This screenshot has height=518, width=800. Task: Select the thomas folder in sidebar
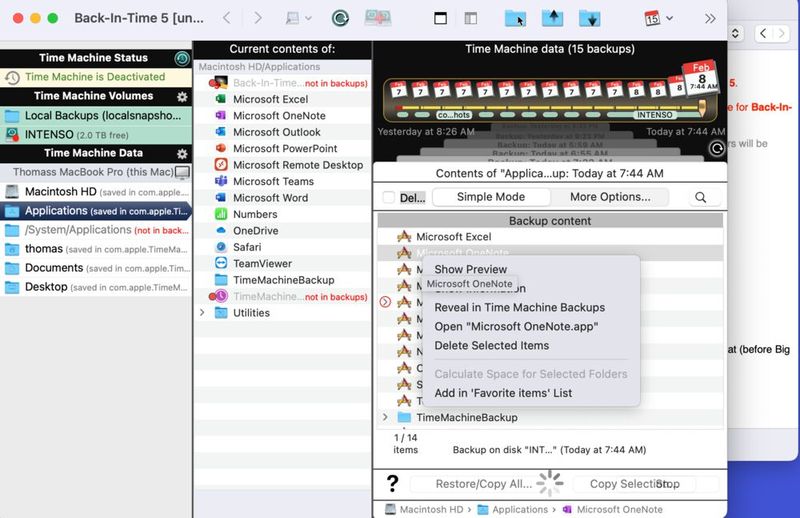click(96, 249)
